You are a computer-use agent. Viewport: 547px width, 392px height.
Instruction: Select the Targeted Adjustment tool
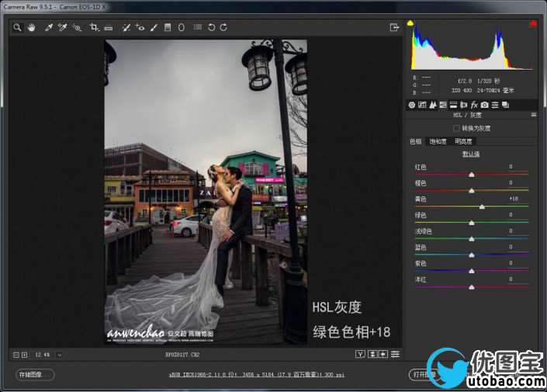coord(77,27)
